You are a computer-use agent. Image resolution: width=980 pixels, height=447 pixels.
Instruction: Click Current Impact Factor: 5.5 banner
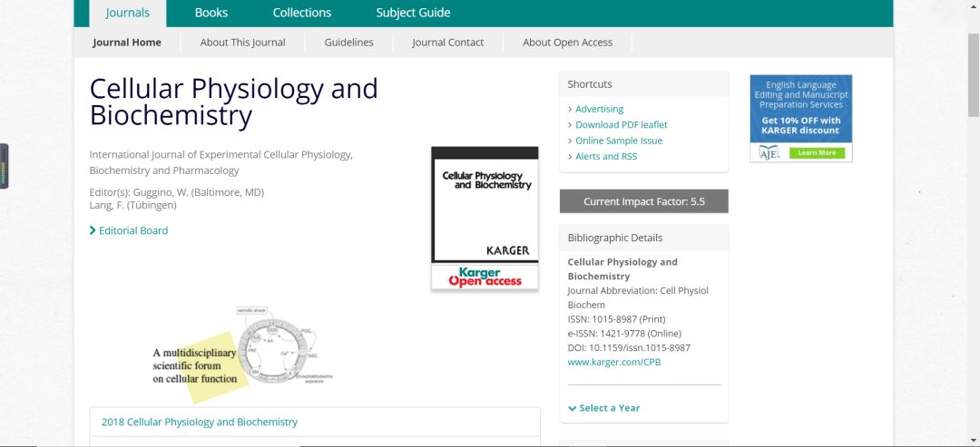pos(643,201)
